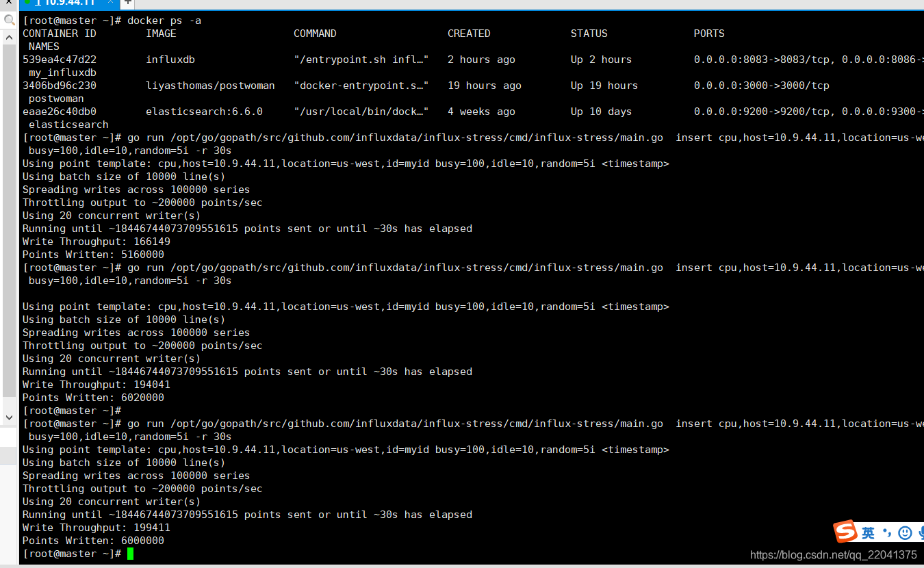Screen dimensions: 924x568
Task: Open the Sogou emoji smiley icon
Action: point(905,532)
